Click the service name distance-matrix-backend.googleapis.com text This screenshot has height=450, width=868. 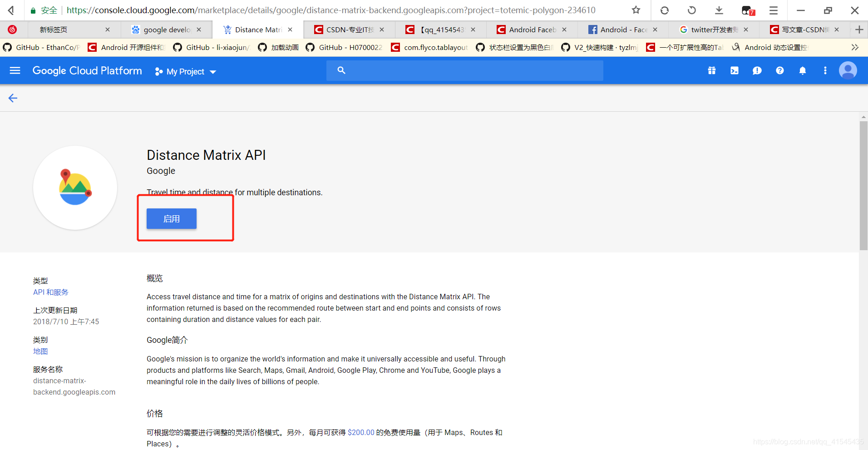click(x=74, y=386)
